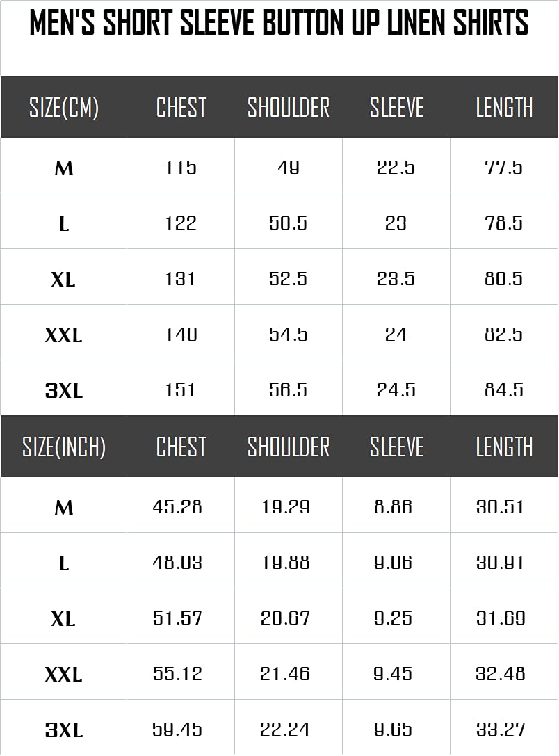Click the 3XL row label in the inch table
Image resolution: width=559 pixels, height=756 pixels.
click(x=64, y=730)
